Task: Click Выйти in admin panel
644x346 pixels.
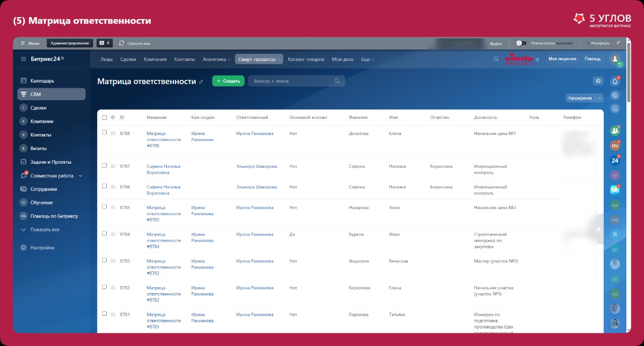Action: click(496, 44)
